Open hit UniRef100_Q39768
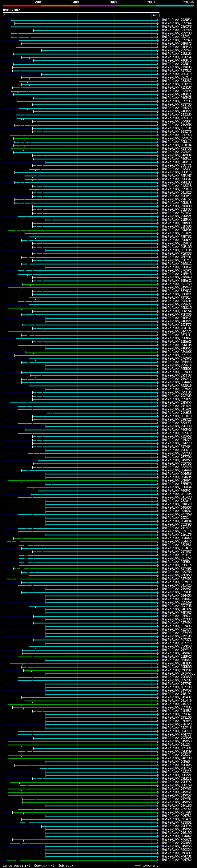The height and width of the screenshot is (868, 197). [176, 464]
